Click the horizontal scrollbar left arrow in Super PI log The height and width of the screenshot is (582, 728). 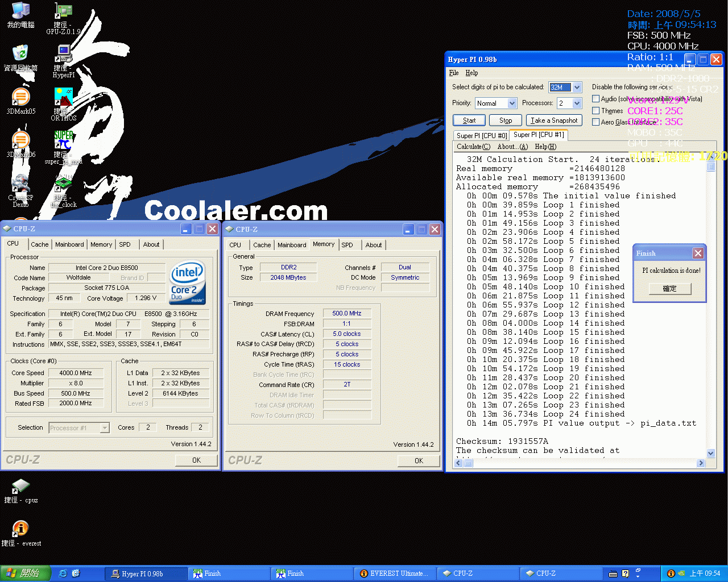pos(458,463)
